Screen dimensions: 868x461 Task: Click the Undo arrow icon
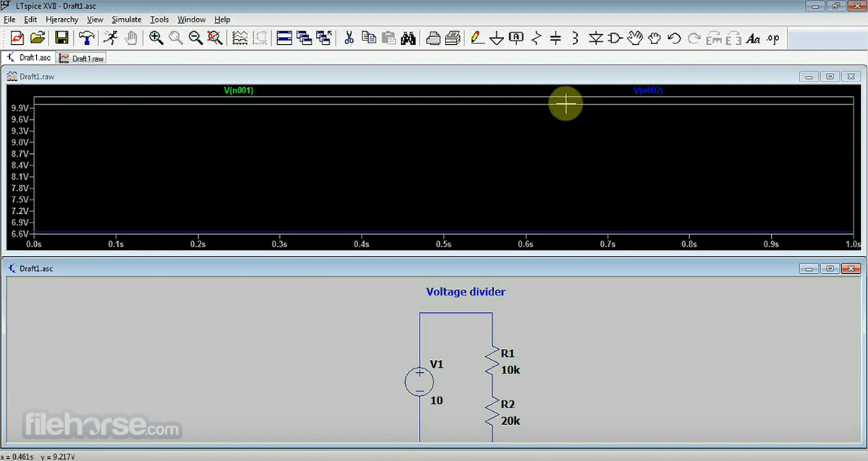(674, 38)
